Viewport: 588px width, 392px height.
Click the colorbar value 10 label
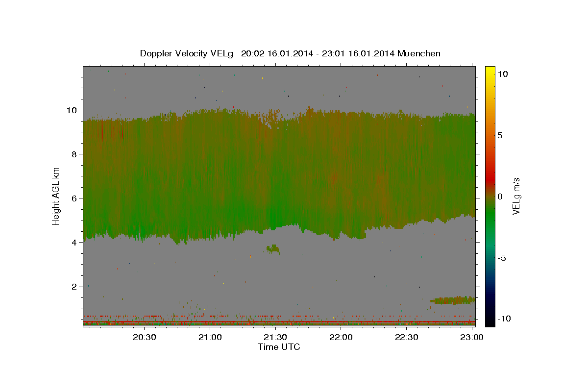[503, 74]
